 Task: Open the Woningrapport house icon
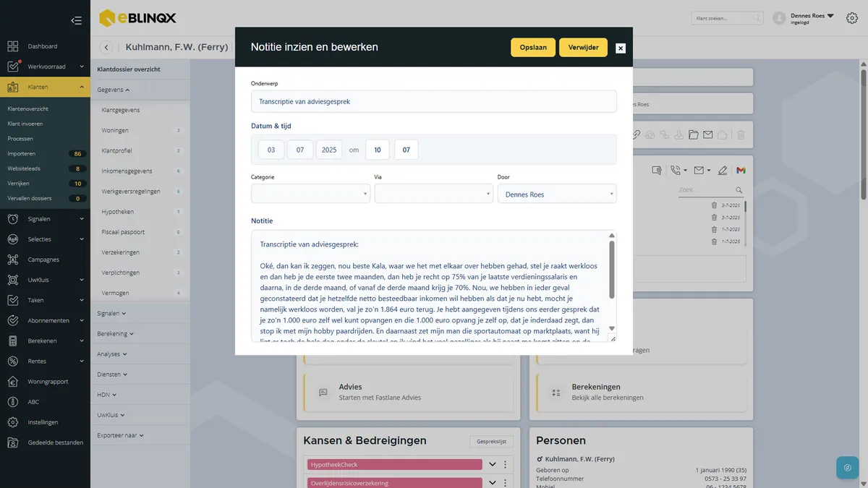coord(13,382)
